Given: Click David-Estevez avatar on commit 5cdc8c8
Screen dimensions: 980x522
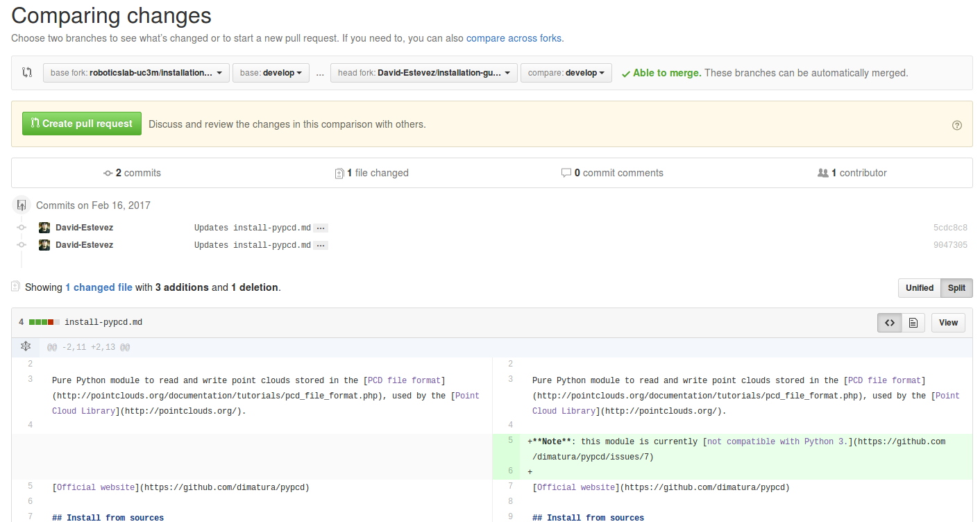Looking at the screenshot, I should [44, 228].
